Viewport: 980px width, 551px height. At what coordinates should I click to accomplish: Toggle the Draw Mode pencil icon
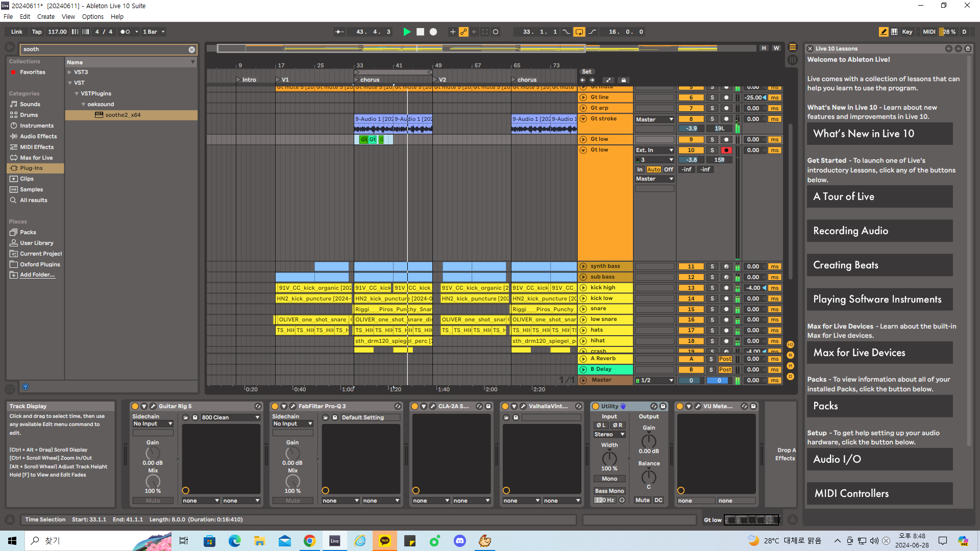tap(884, 32)
